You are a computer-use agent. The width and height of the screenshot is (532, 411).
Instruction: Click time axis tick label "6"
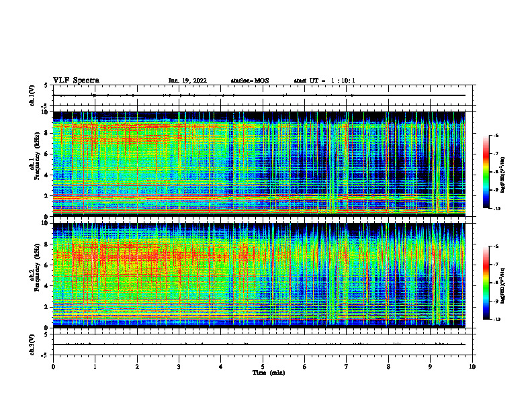click(x=305, y=367)
